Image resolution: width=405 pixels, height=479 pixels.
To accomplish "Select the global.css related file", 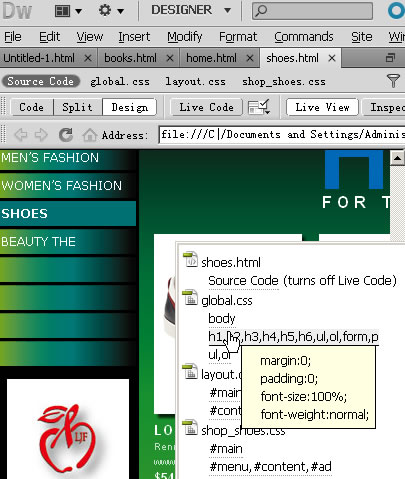I will pos(120,82).
